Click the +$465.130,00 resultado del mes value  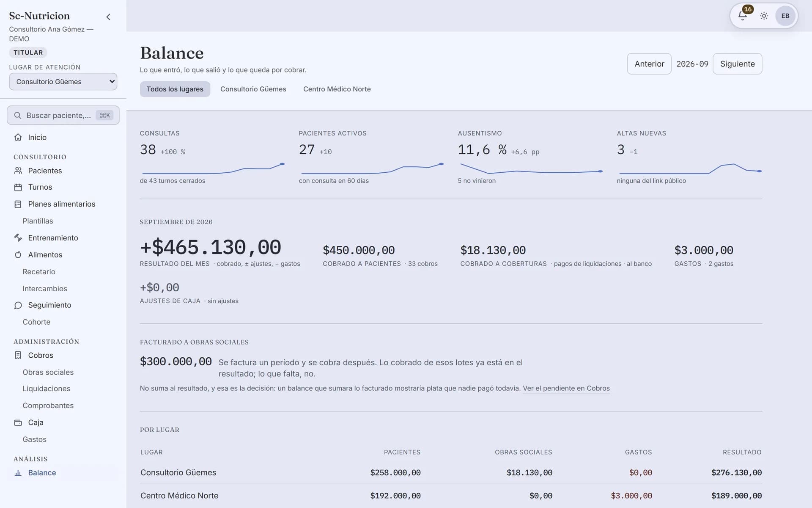click(x=211, y=247)
